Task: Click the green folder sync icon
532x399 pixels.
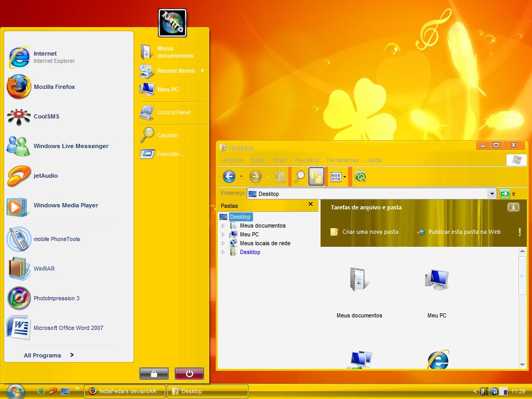Action: [360, 177]
